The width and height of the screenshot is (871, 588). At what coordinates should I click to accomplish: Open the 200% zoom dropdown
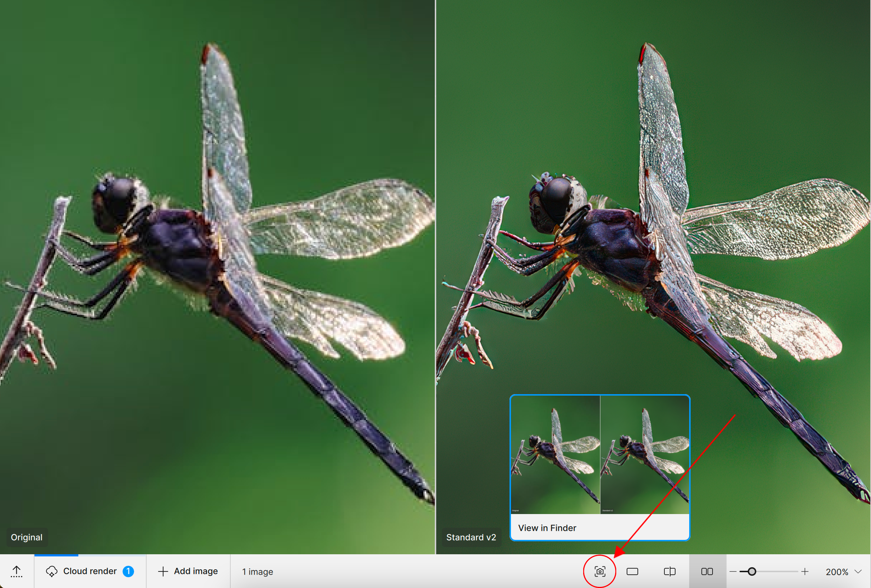pyautogui.click(x=837, y=572)
